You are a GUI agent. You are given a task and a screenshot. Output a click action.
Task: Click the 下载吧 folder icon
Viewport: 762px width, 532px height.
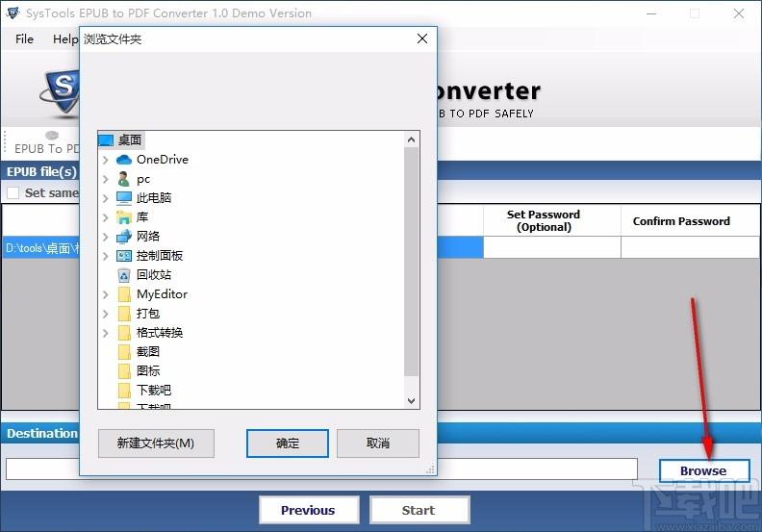[x=124, y=391]
